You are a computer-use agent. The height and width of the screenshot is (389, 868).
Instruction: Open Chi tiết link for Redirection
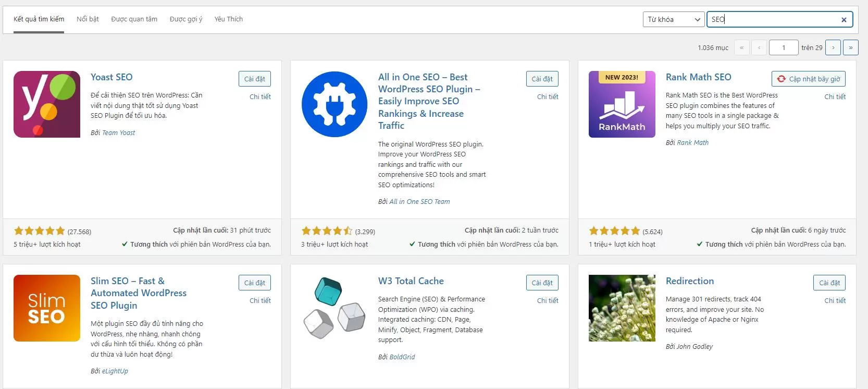tap(835, 300)
